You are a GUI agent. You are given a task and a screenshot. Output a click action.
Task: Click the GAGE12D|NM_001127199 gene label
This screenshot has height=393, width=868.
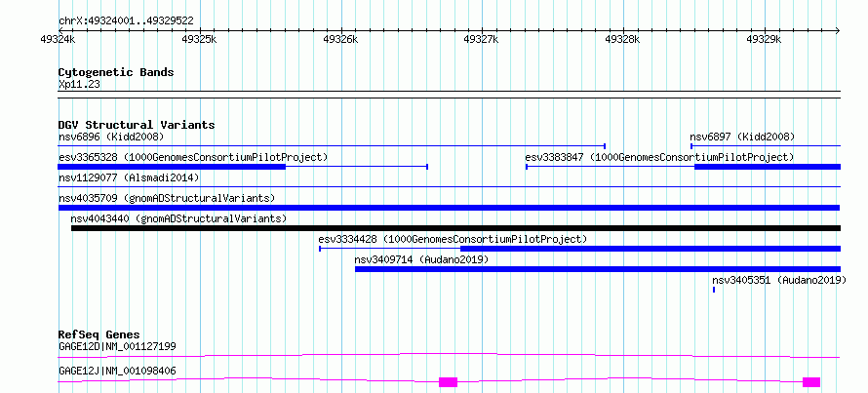[x=117, y=347]
